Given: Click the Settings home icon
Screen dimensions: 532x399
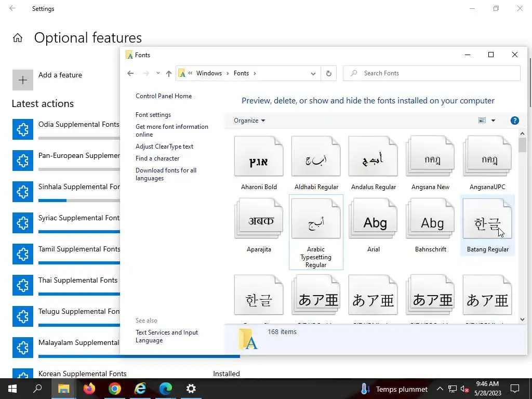Looking at the screenshot, I should click(18, 37).
